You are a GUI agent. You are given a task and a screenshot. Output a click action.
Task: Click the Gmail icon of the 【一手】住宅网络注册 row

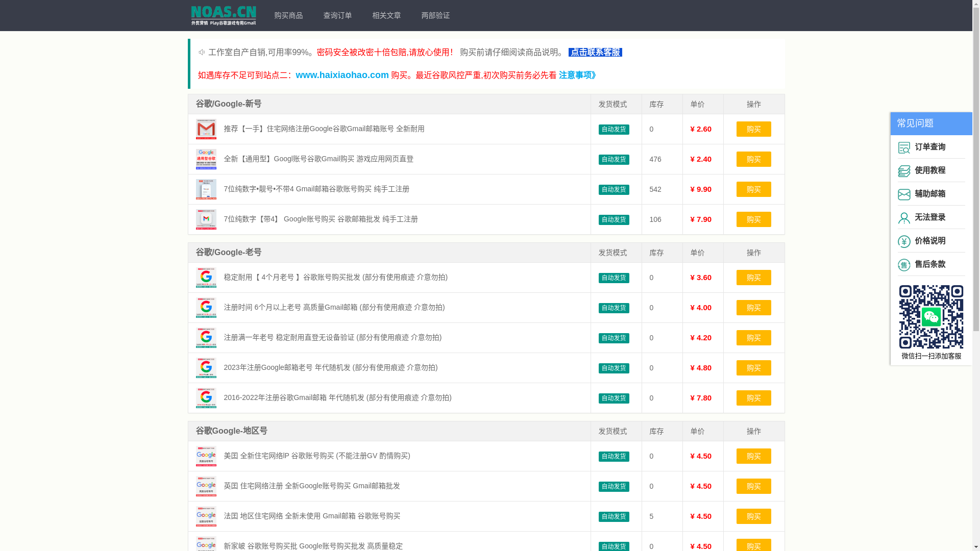tap(206, 129)
